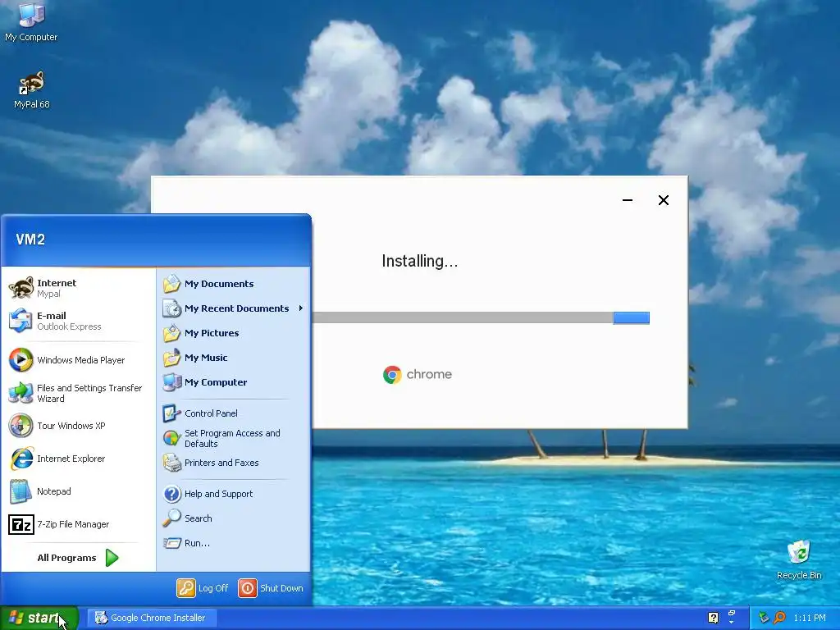Expand My Recent Documents submenu arrow
This screenshot has width=840, height=630.
301,308
